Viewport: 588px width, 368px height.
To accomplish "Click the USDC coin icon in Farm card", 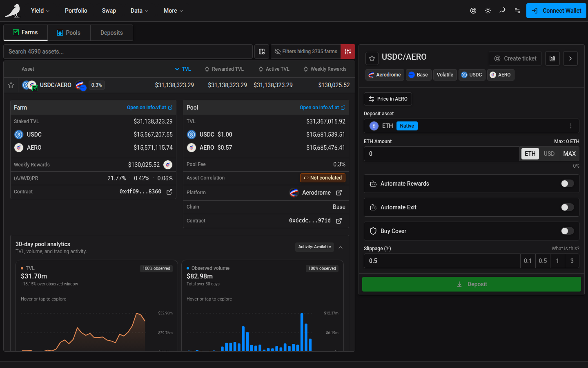I will (x=19, y=135).
